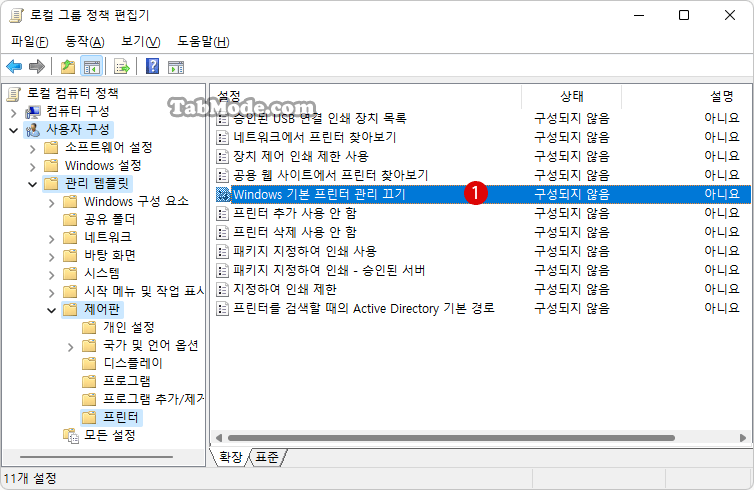Image resolution: width=754 pixels, height=490 pixels.
Task: Expand the 국가 및 언어 옵션 node arrow
Action: [x=70, y=347]
